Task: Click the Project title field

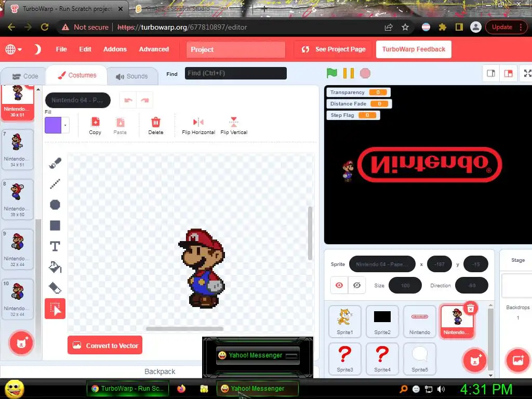Action: (x=236, y=49)
